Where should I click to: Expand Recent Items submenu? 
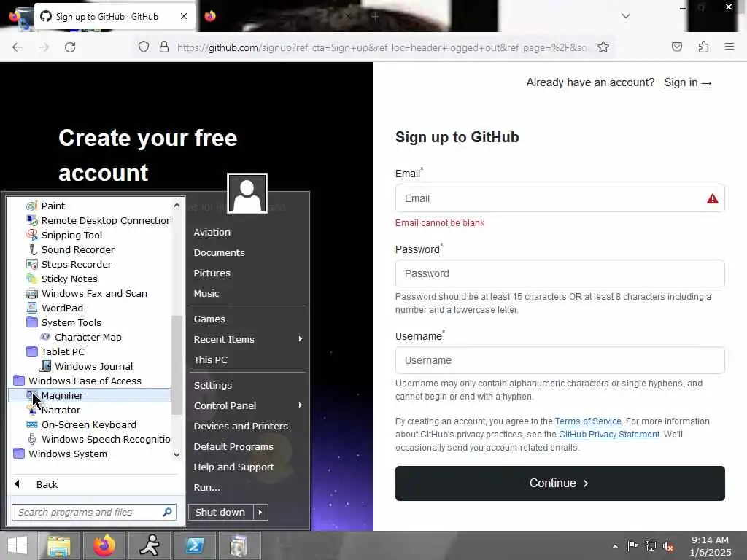[x=300, y=339]
